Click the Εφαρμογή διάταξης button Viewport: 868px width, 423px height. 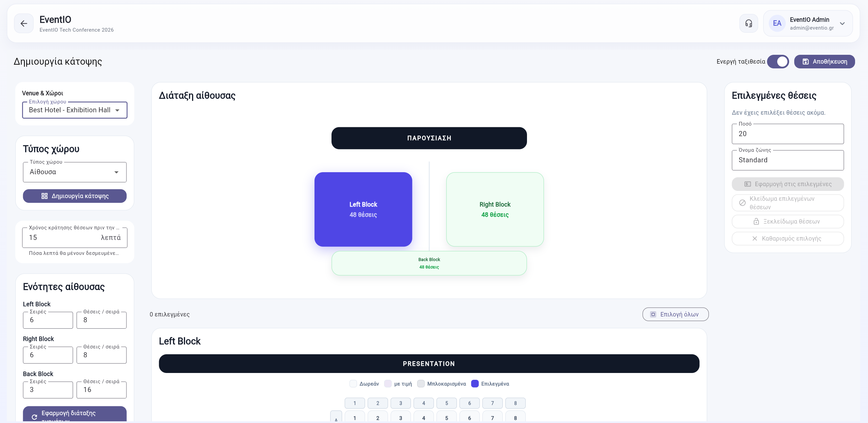point(75,414)
